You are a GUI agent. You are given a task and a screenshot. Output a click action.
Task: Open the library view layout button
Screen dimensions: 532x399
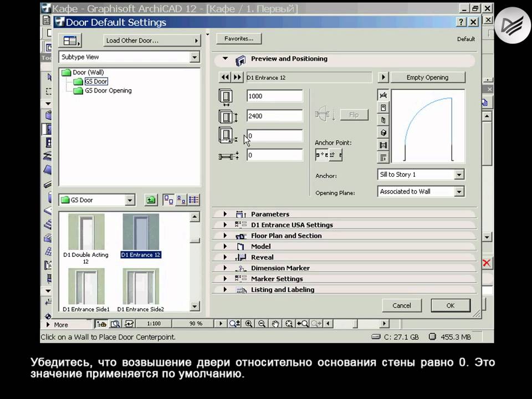70,40
